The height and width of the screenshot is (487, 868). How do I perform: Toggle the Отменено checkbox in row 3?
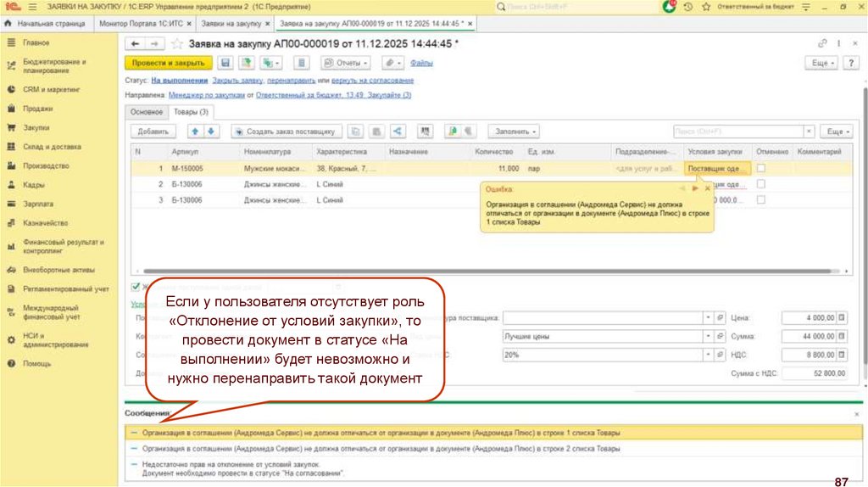click(x=760, y=199)
